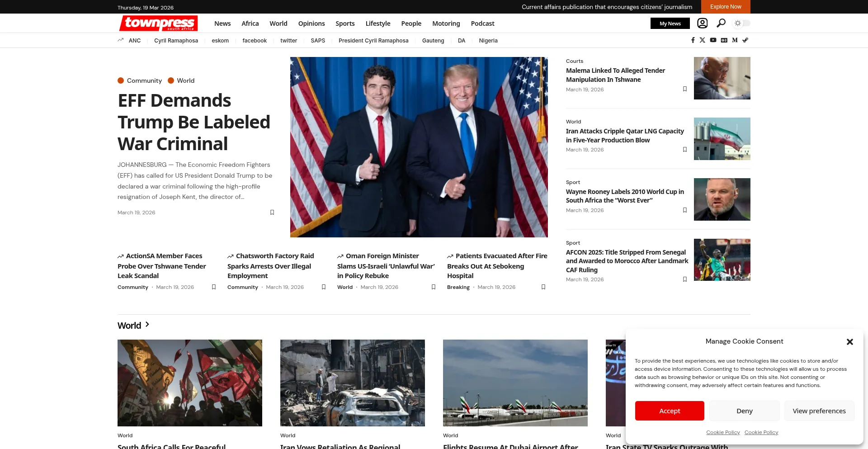868x449 pixels.
Task: Bookmark the Wayne Rooney World Cup article
Action: click(685, 210)
